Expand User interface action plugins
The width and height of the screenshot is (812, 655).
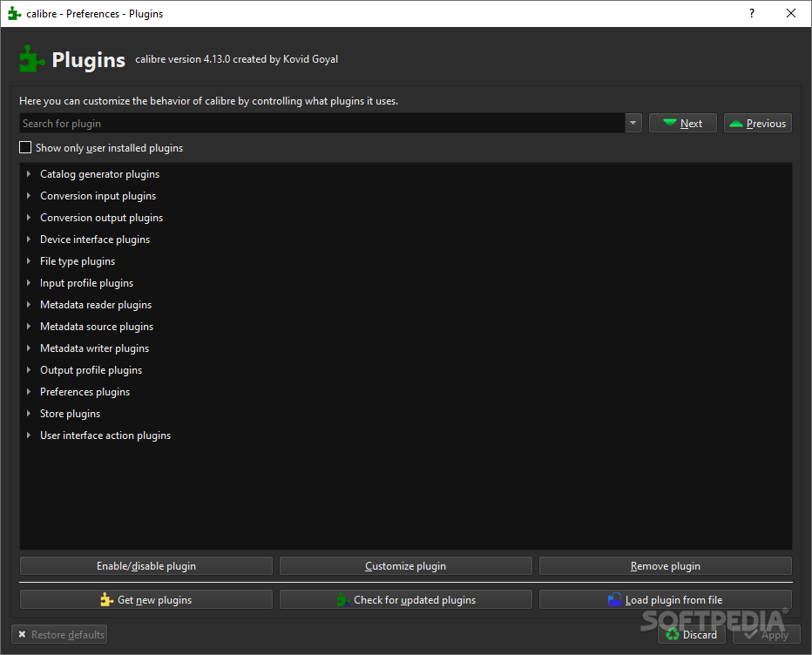[x=29, y=435]
